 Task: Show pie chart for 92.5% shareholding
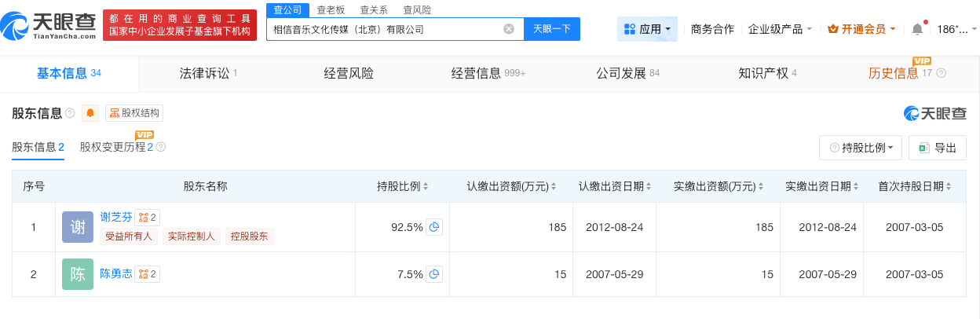[434, 227]
